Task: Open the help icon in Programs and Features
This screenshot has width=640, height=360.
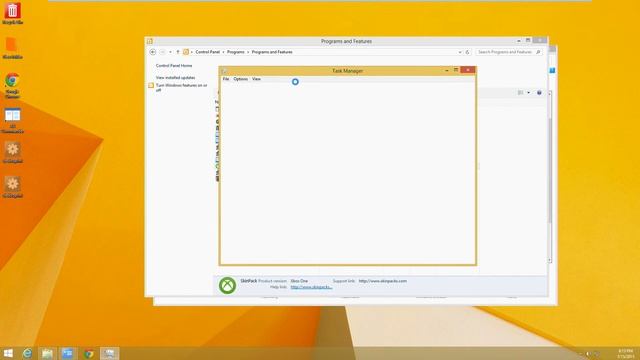Action: click(x=539, y=93)
